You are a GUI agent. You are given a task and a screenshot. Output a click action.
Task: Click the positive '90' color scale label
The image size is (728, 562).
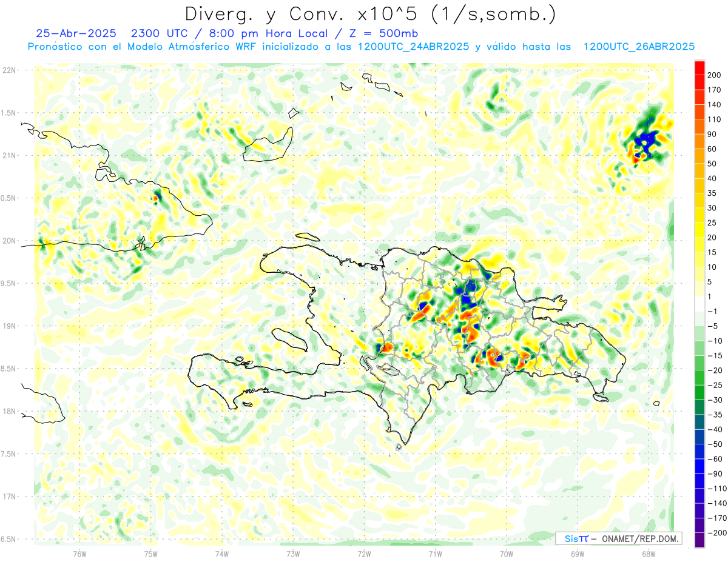tap(713, 134)
